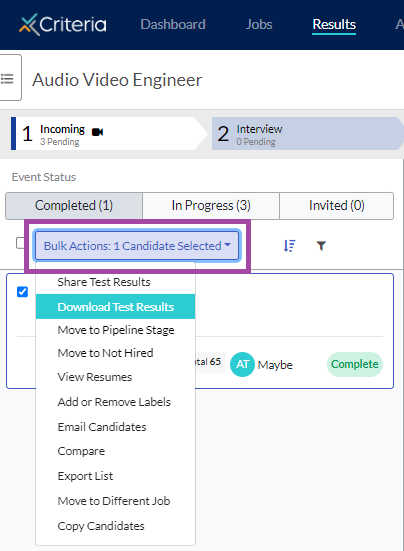The height and width of the screenshot is (551, 404).
Task: Switch to the In Progress (3) tab
Action: (211, 206)
